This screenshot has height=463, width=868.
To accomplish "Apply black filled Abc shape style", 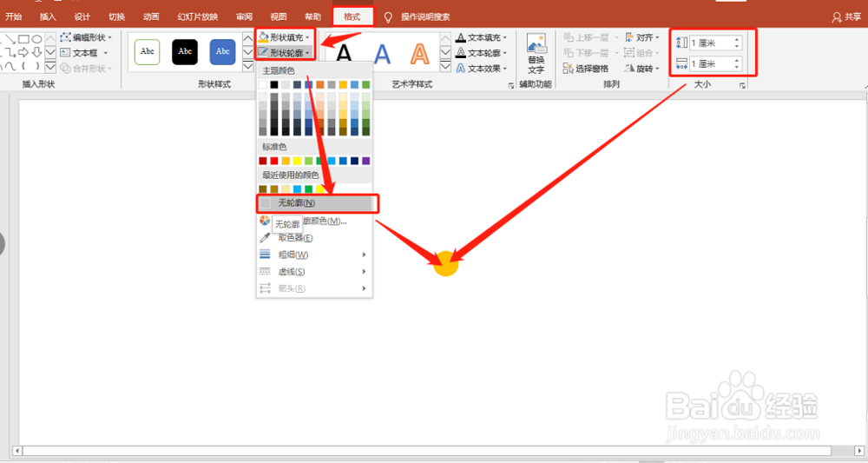I will 185,52.
